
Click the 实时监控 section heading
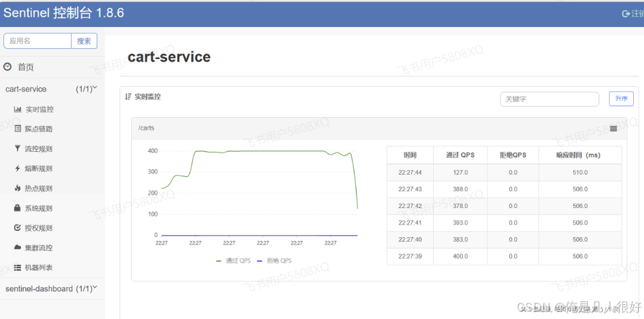(147, 97)
